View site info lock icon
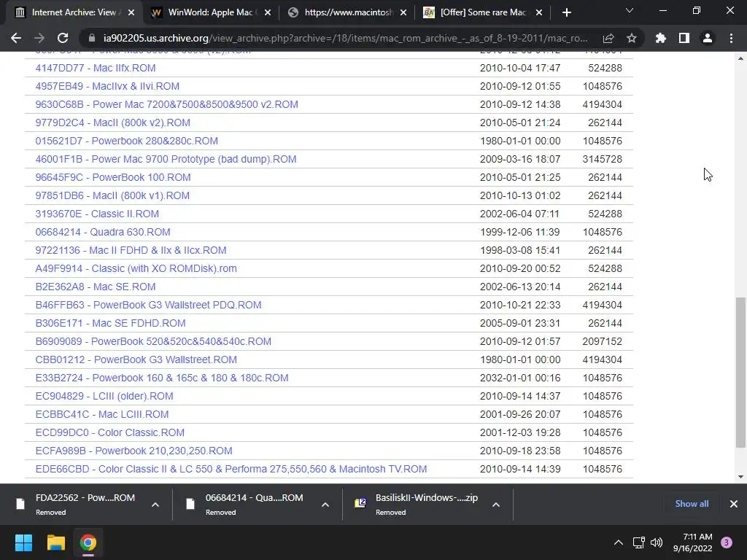Viewport: 747px width, 560px height. 90,38
